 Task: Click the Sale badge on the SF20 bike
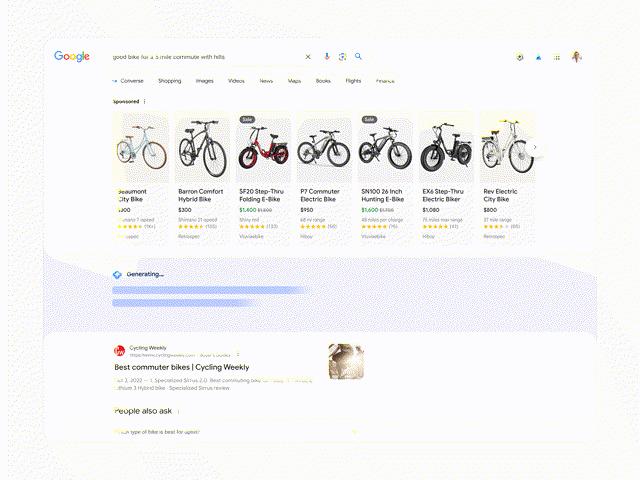coord(247,120)
